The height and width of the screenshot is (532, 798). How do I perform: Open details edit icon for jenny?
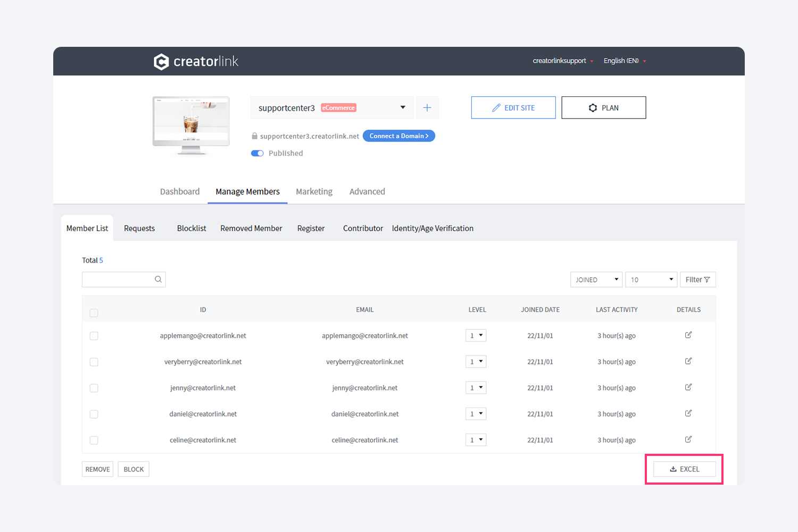[x=688, y=387]
